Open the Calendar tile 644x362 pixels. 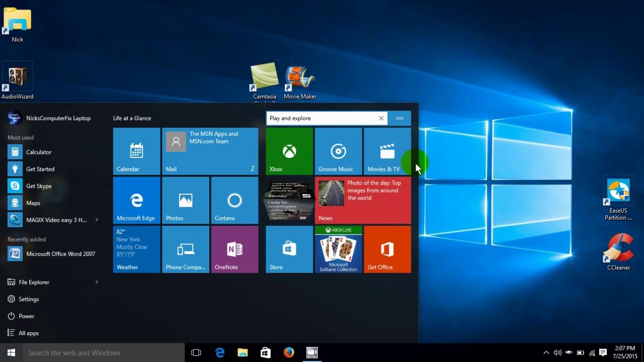[x=136, y=151]
